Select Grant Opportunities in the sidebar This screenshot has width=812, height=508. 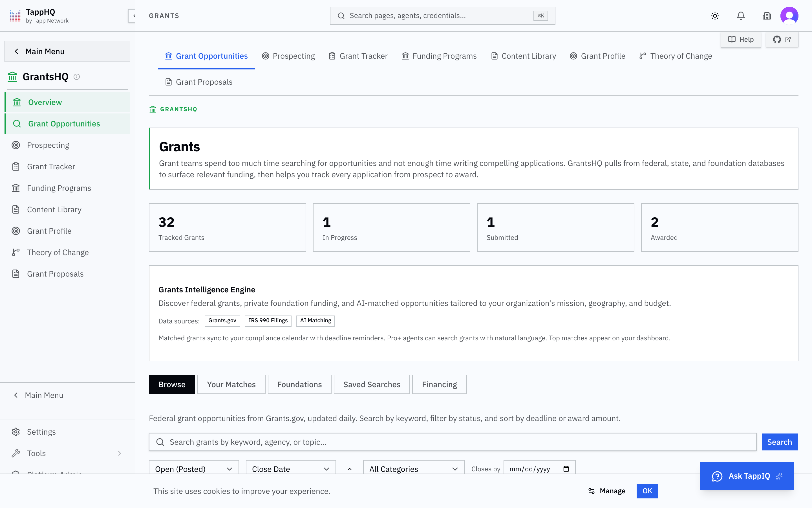pyautogui.click(x=68, y=124)
